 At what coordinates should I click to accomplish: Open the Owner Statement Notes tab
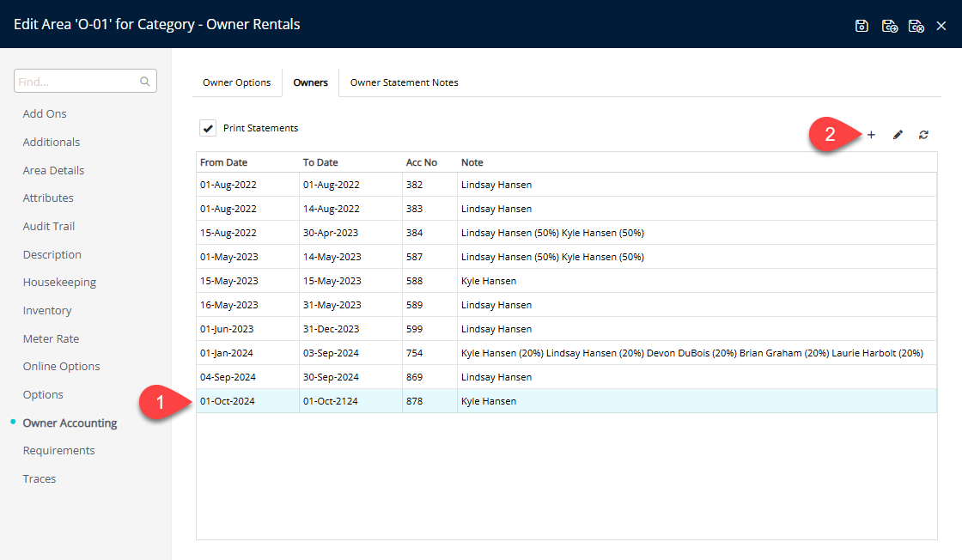point(404,82)
